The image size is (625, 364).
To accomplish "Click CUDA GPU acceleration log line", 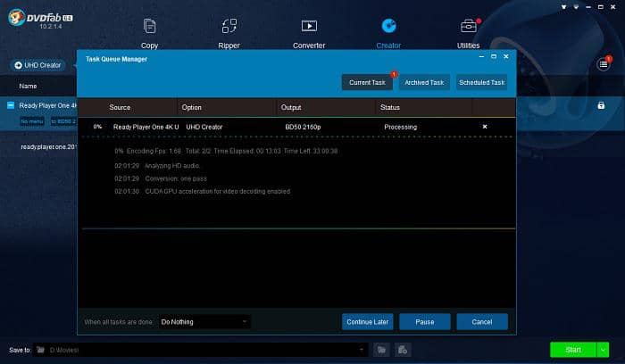I will click(203, 192).
